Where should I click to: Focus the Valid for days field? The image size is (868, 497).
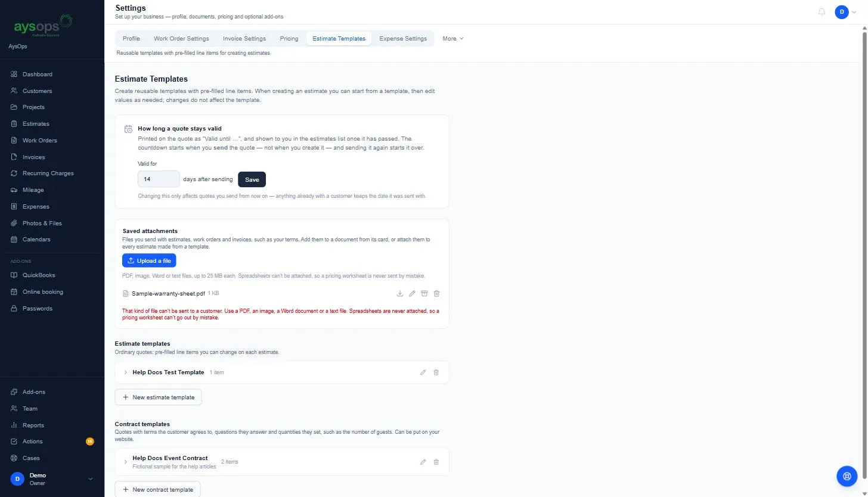point(159,179)
